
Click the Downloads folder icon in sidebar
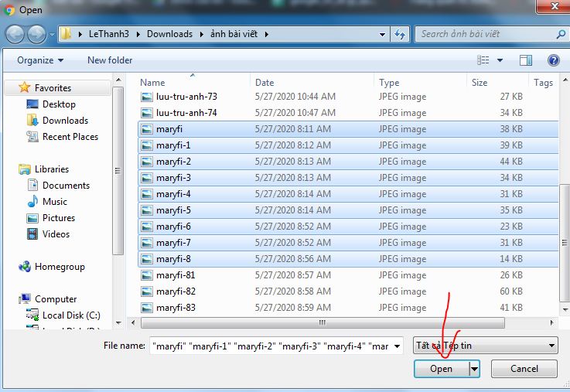[x=32, y=120]
